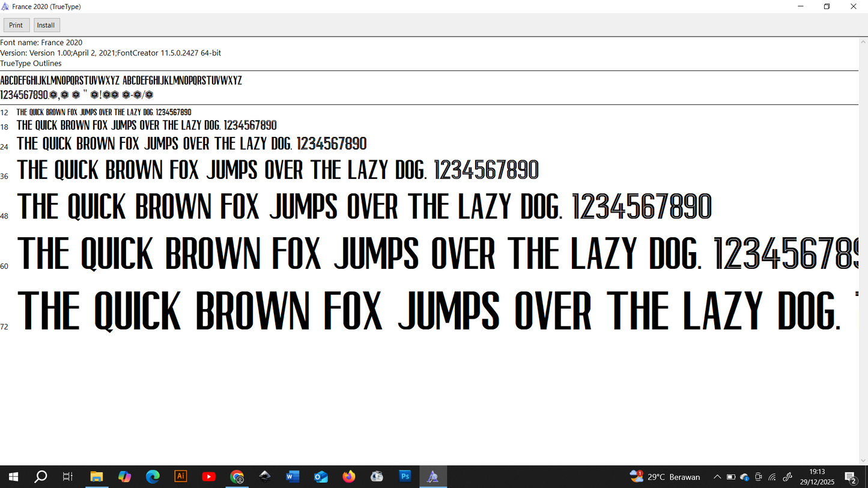Launch Copilot from taskbar
The height and width of the screenshot is (488, 868).
coord(124,477)
